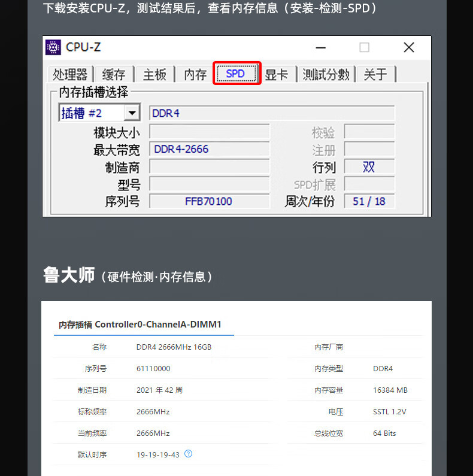Screen dimensions: 473x476
Task: Open the 内存 tab
Action: click(196, 74)
